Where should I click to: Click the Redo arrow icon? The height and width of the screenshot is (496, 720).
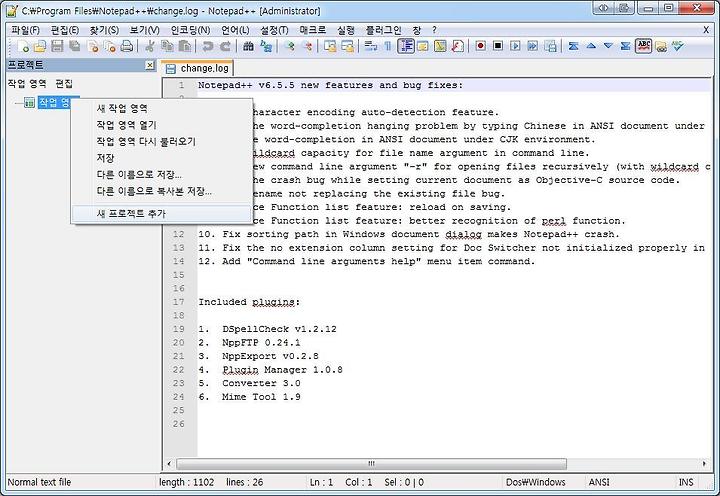click(x=225, y=46)
